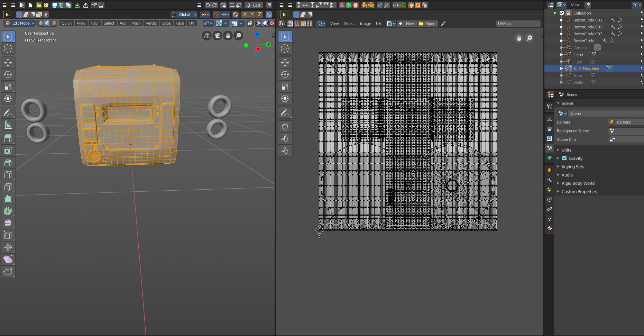The image size is (644, 336).
Task: Open the Edit Mode dropdown
Action: click(x=20, y=23)
